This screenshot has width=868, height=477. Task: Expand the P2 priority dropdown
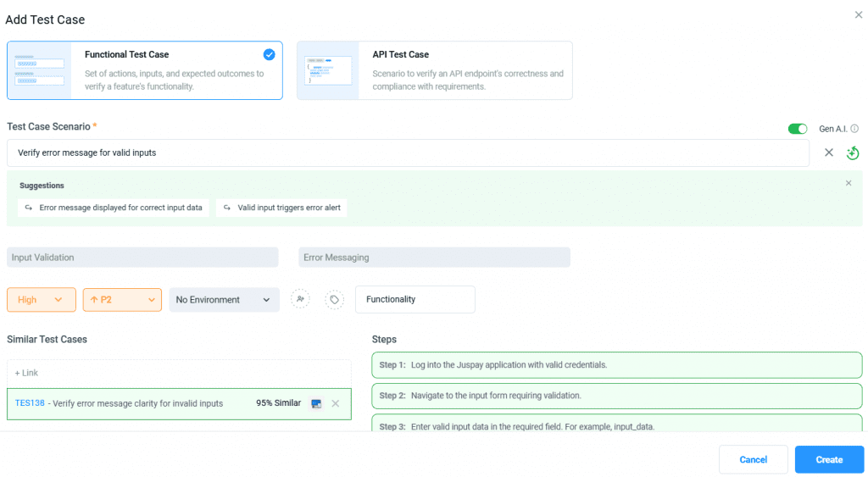122,299
